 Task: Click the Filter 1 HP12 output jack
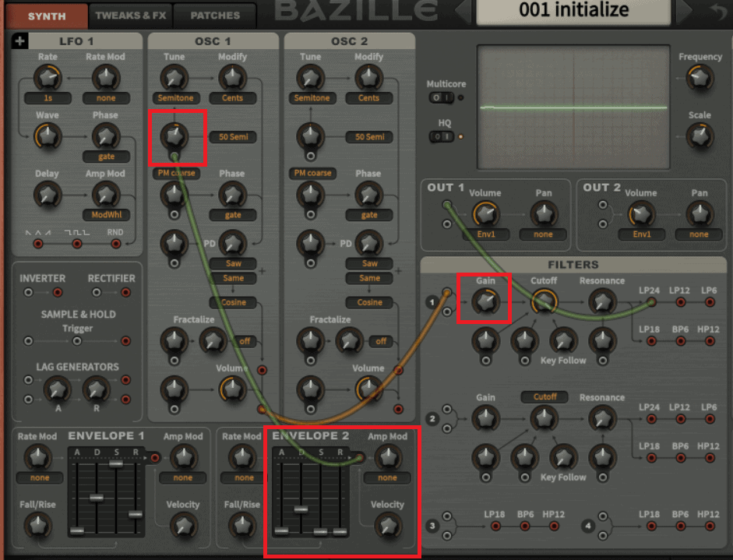[708, 341]
